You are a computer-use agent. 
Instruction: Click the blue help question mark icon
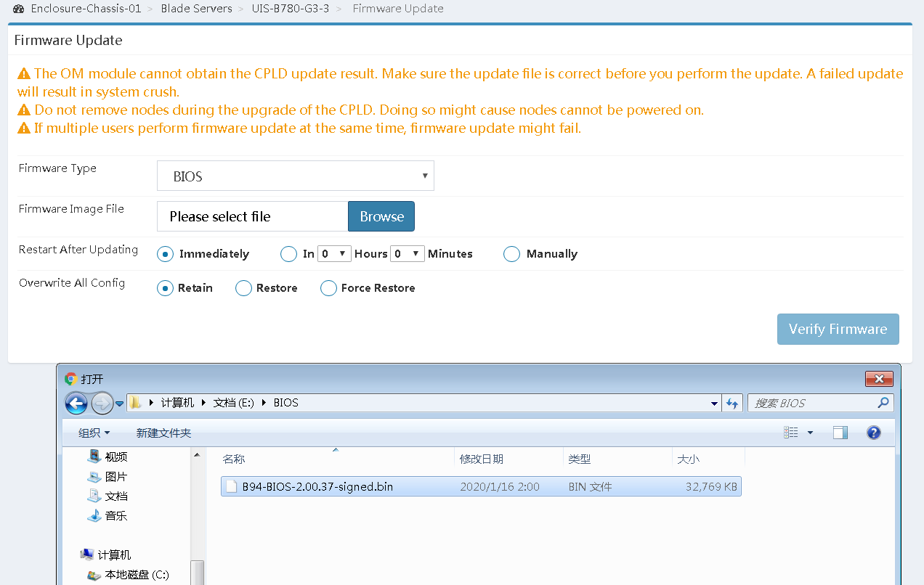(x=874, y=433)
